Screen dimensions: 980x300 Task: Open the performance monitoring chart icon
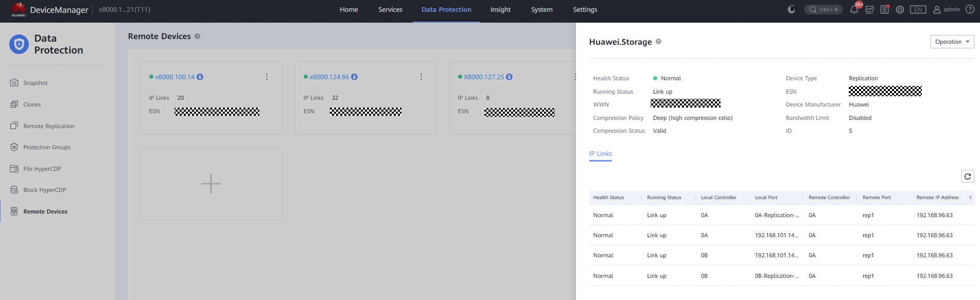click(x=869, y=10)
